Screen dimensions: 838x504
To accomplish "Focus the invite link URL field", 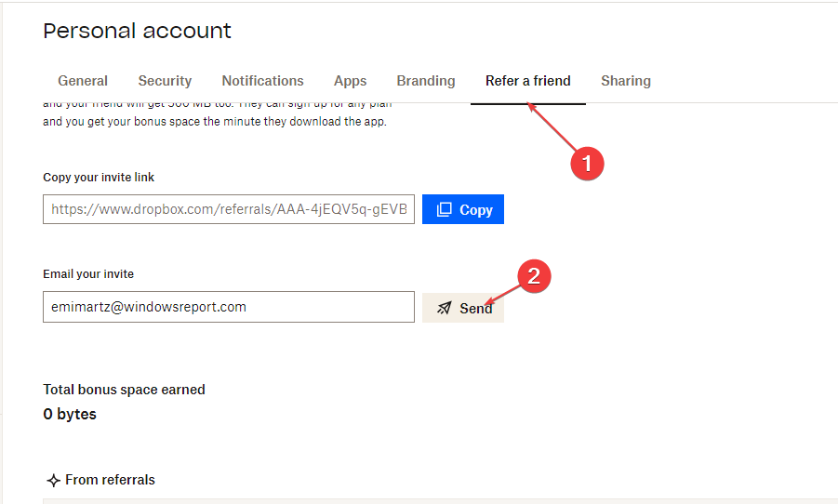I will pos(229,209).
